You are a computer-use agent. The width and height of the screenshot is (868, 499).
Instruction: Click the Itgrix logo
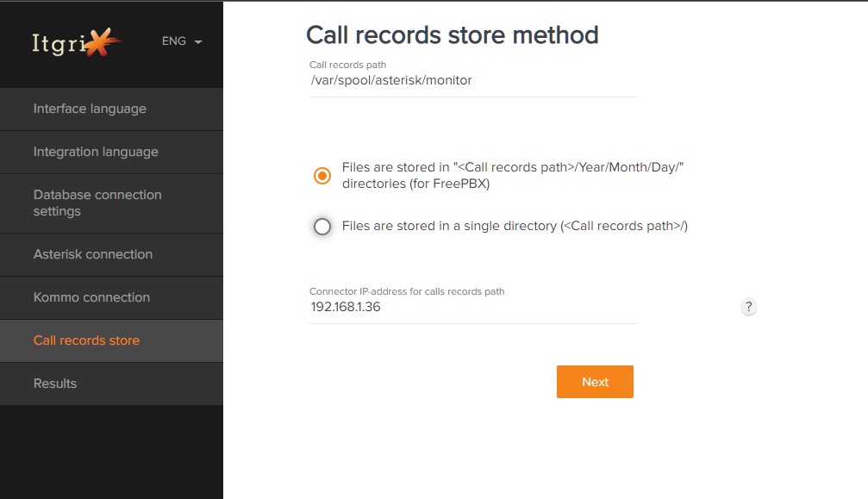click(x=77, y=42)
